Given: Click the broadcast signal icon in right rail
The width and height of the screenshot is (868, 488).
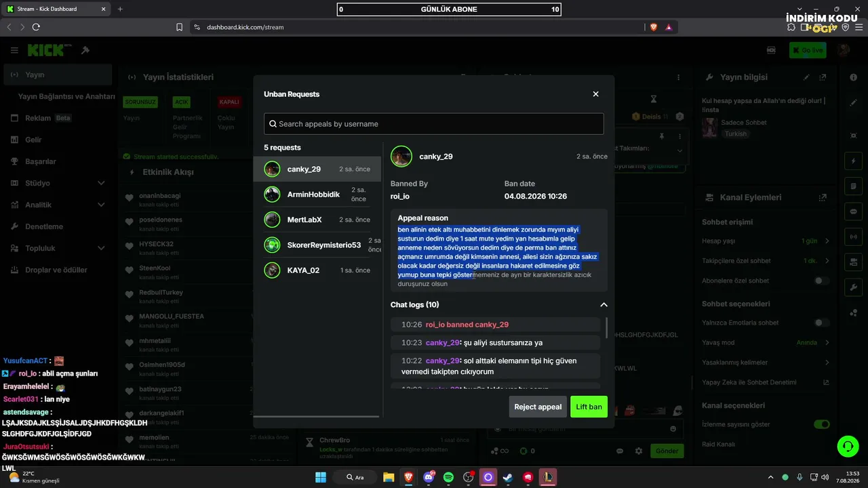Looking at the screenshot, I should click(853, 237).
